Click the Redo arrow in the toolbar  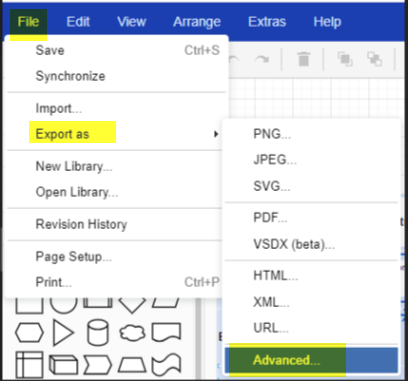[261, 59]
